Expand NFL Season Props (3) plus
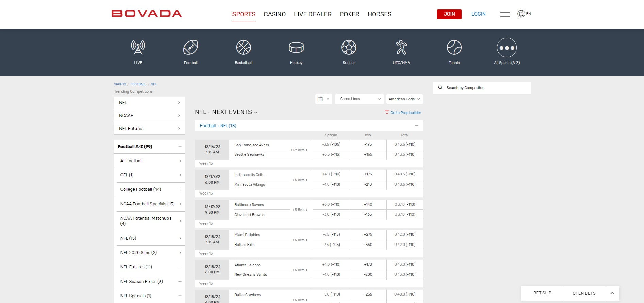Image resolution: width=644 pixels, height=303 pixels. click(x=180, y=281)
